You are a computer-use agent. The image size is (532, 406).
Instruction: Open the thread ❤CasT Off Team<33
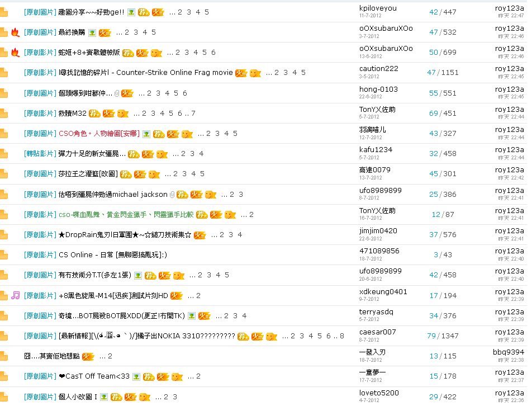(94, 376)
